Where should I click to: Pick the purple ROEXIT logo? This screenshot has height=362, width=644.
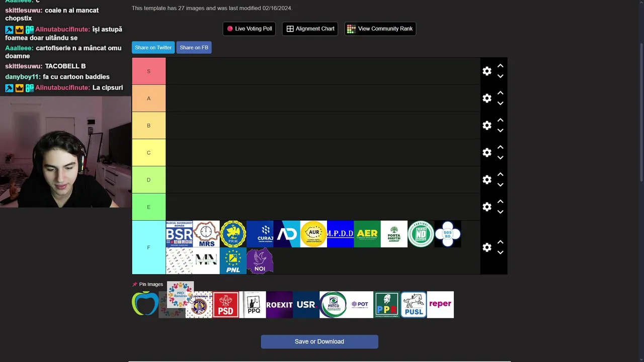[x=279, y=305]
